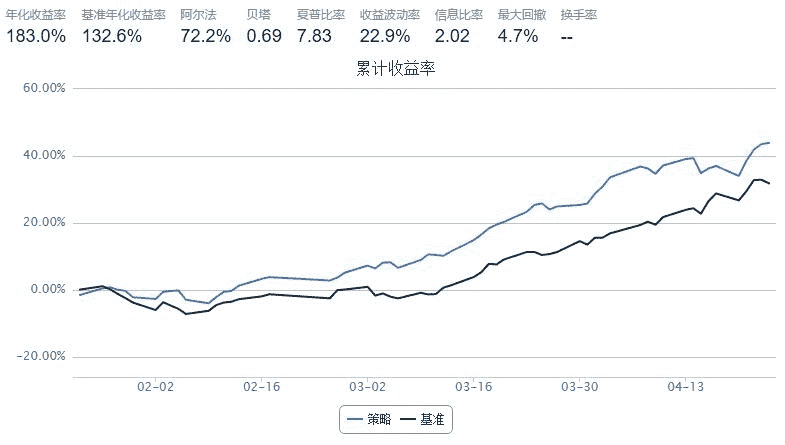Click the 收益波动率 label
This screenshot has width=785, height=445.
pos(390,16)
